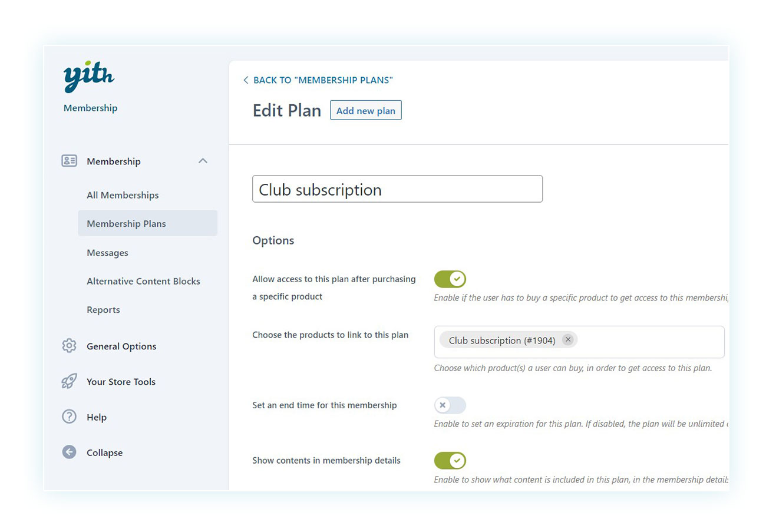Turn off Show contents in membership details
The image size is (766, 532).
(450, 461)
